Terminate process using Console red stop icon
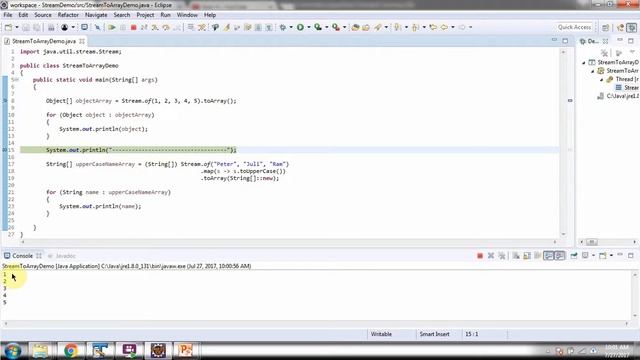The width and height of the screenshot is (640, 360). [480, 256]
